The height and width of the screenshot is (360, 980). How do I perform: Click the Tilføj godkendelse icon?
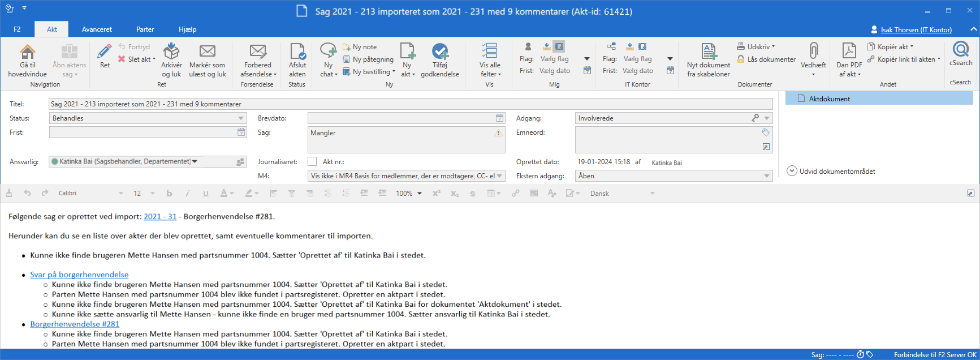(440, 52)
